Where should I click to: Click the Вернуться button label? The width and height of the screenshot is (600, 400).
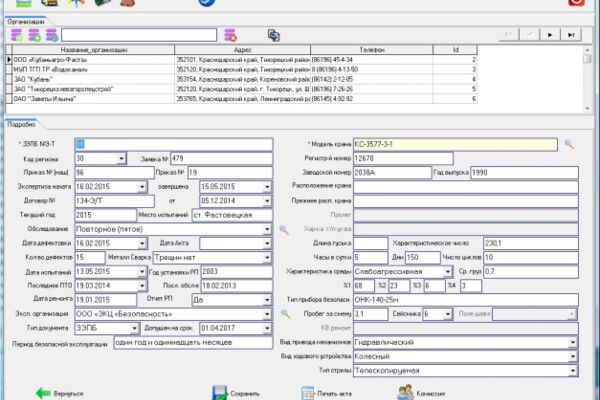coord(68,393)
